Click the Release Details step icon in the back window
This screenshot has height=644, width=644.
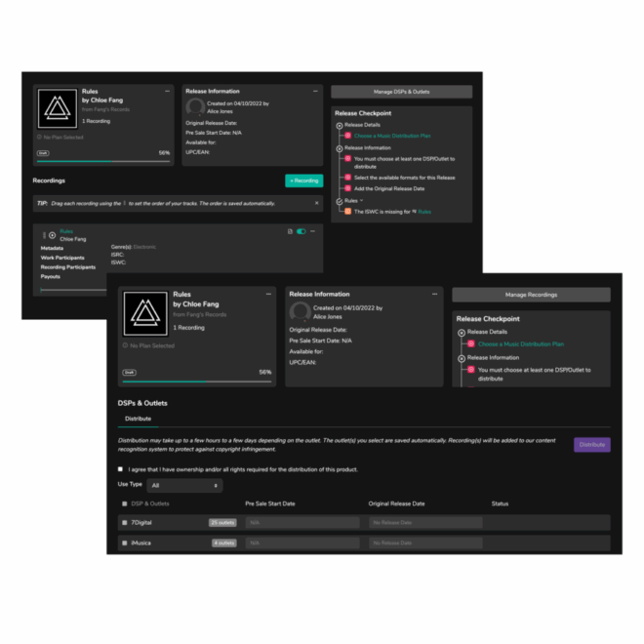[340, 126]
